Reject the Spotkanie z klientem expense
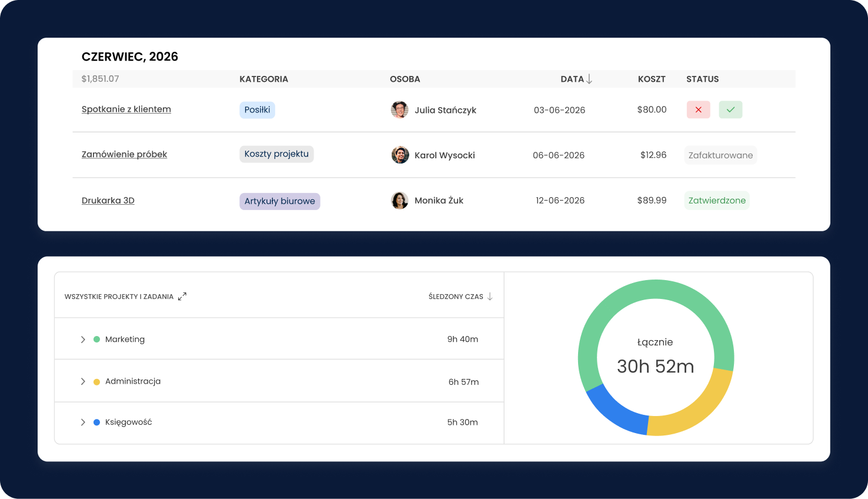 coord(698,110)
